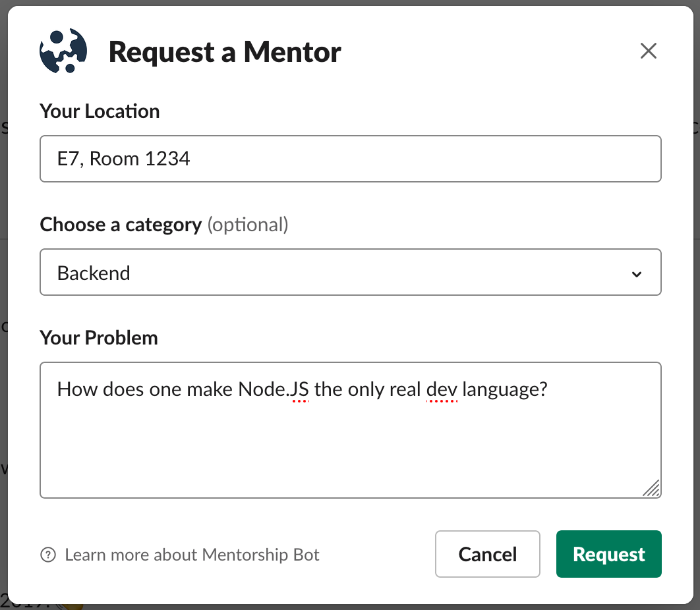700x610 pixels.
Task: Click the "Choose a category" label
Action: 121,225
